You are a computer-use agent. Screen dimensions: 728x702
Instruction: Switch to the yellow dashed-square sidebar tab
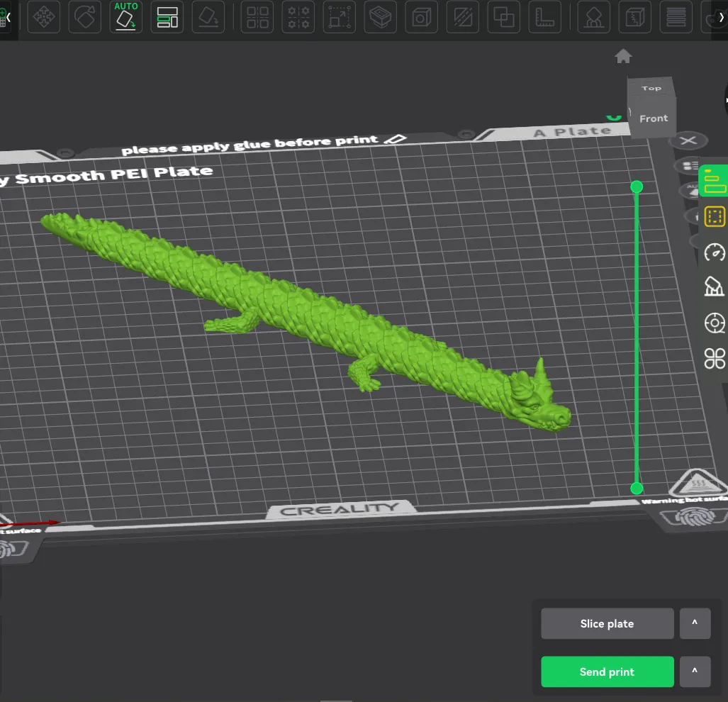click(x=715, y=216)
